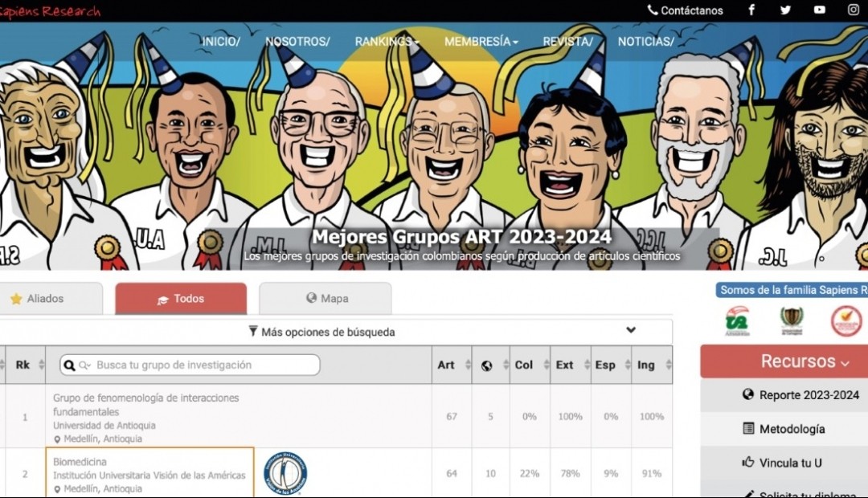868x498 pixels.
Task: Click the crest logo in Sapiens family row
Action: [x=792, y=321]
